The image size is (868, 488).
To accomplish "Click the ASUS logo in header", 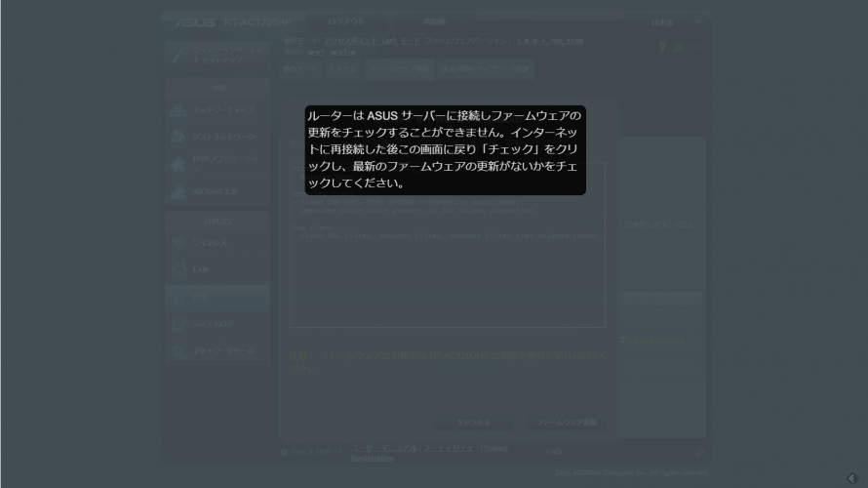I will (195, 22).
